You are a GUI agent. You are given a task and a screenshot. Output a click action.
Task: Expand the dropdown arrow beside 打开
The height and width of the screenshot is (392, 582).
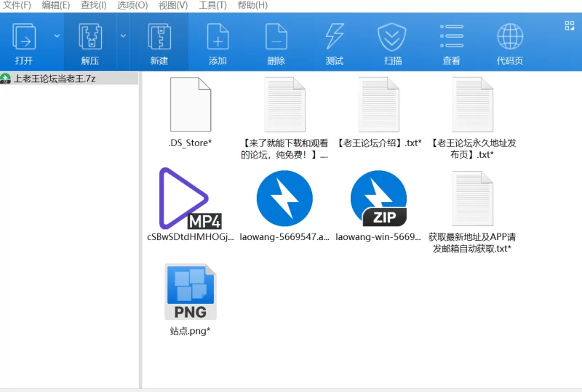[57, 36]
